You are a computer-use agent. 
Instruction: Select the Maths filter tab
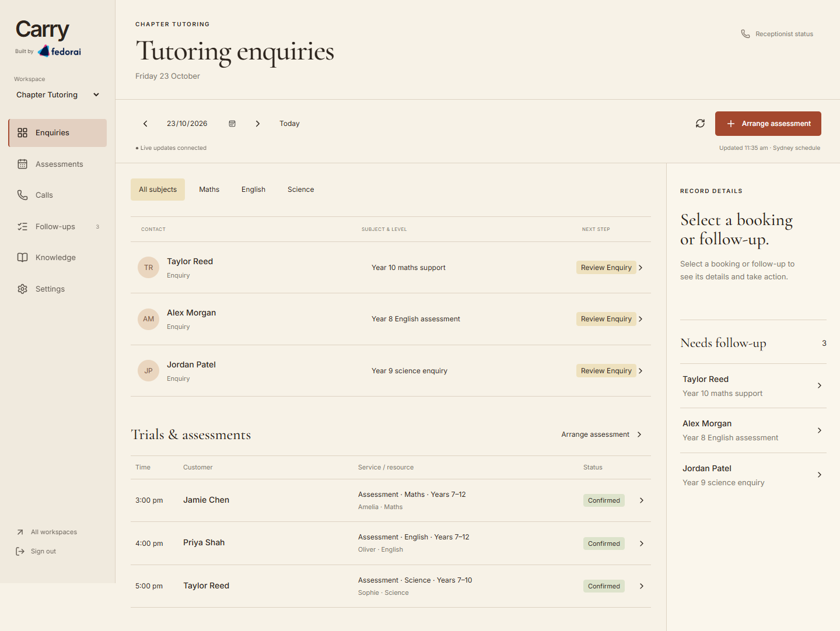coord(209,190)
